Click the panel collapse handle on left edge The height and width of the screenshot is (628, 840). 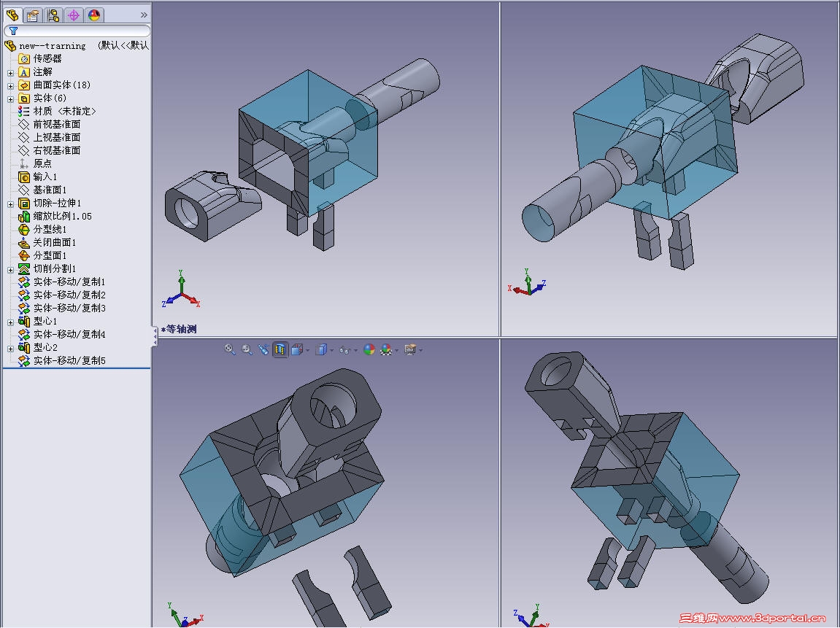point(155,335)
